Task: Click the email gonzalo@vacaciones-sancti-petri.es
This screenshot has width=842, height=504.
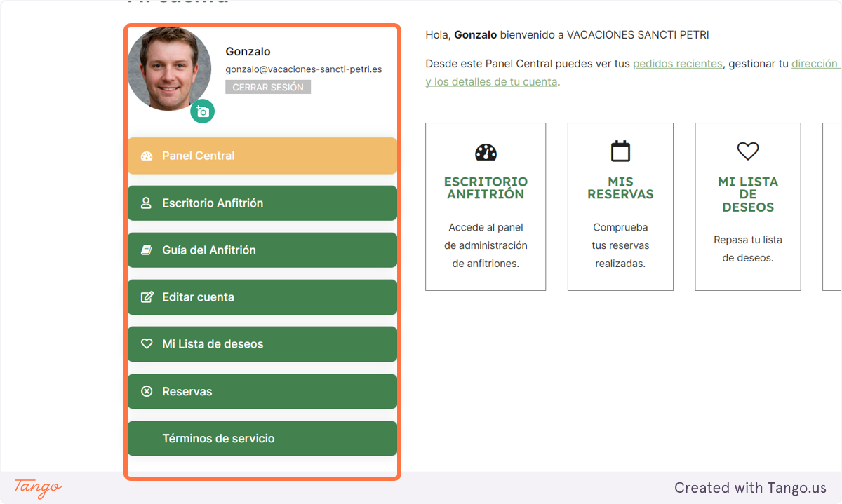Action: pyautogui.click(x=304, y=69)
